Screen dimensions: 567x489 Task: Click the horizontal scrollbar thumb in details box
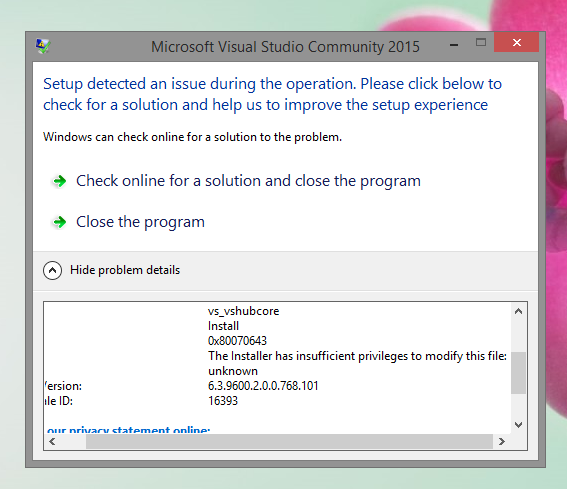[289, 442]
